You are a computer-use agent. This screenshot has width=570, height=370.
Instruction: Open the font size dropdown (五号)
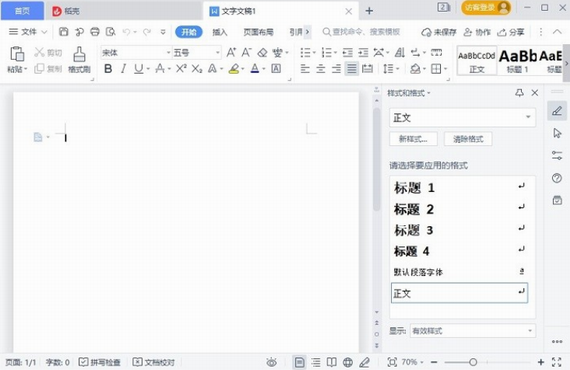[x=217, y=53]
